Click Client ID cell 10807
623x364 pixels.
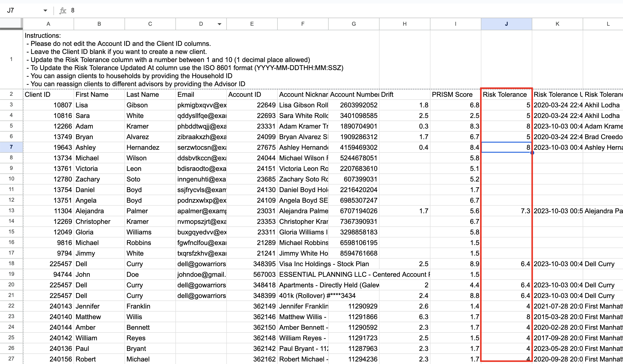pos(48,105)
